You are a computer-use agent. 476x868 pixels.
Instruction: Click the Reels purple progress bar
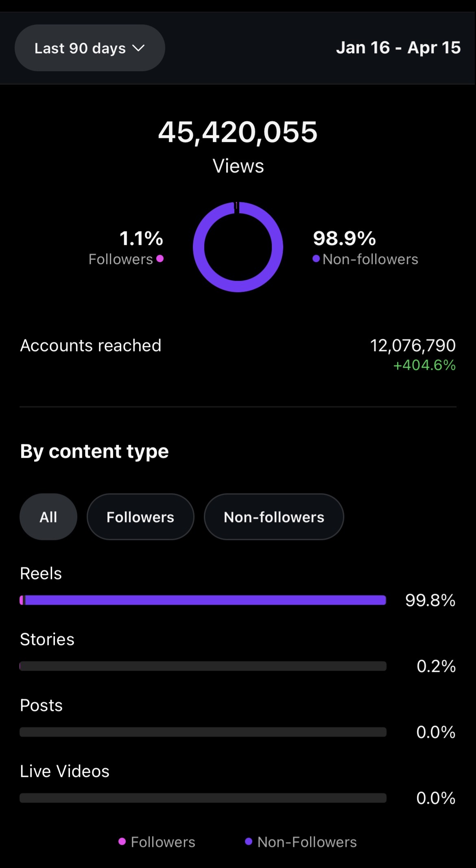(x=203, y=600)
